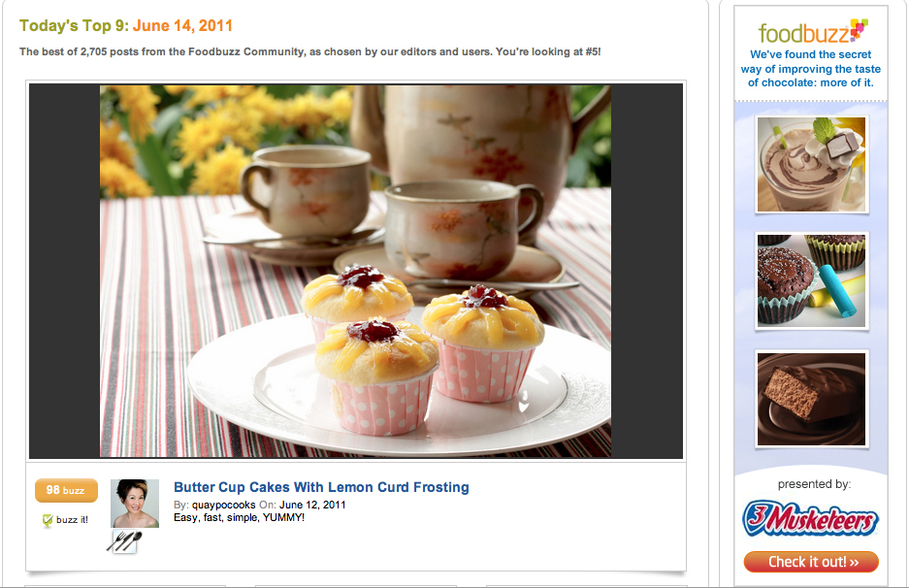
Task: Click the large cupcakes featured photo
Action: tap(355, 271)
